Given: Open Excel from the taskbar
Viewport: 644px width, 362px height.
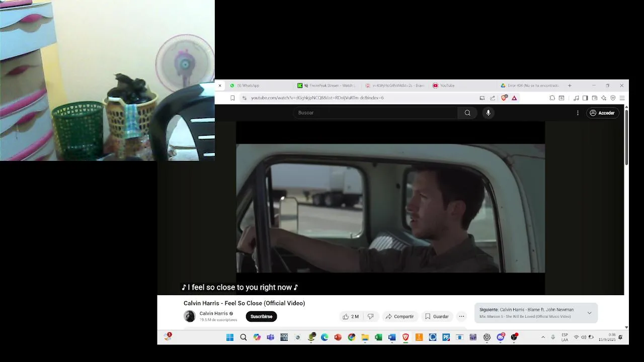Looking at the screenshot, I should (x=378, y=337).
